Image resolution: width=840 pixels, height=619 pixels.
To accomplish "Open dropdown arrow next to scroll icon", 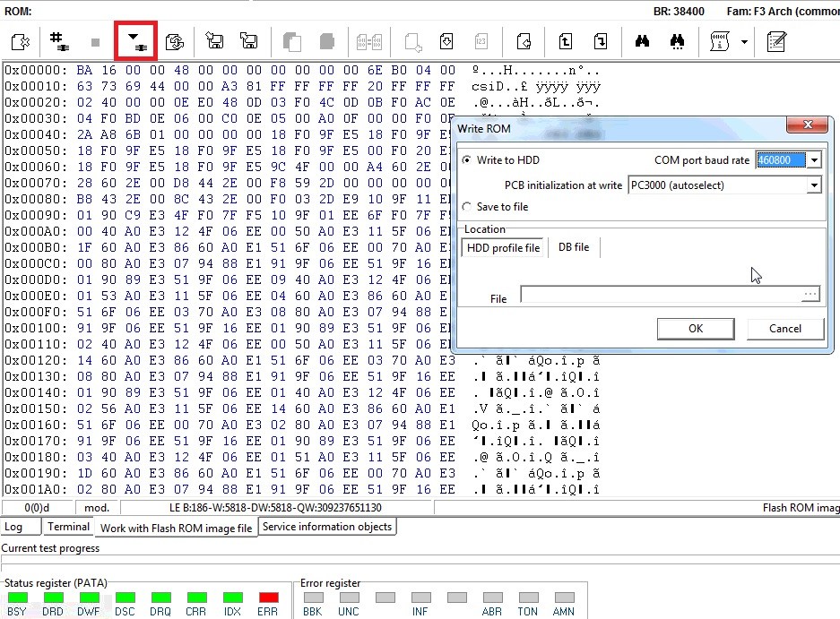I will [x=744, y=41].
